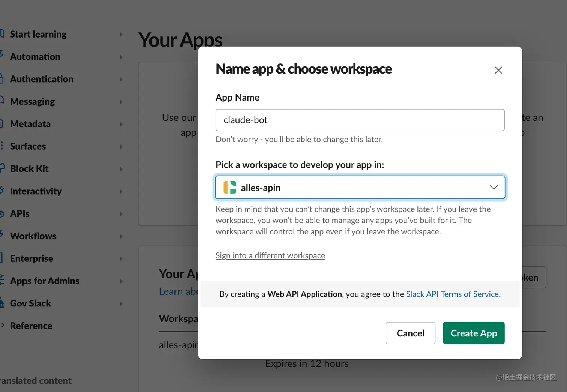Open APIs sidebar section
Screen dimensions: 567x392
(x=19, y=214)
